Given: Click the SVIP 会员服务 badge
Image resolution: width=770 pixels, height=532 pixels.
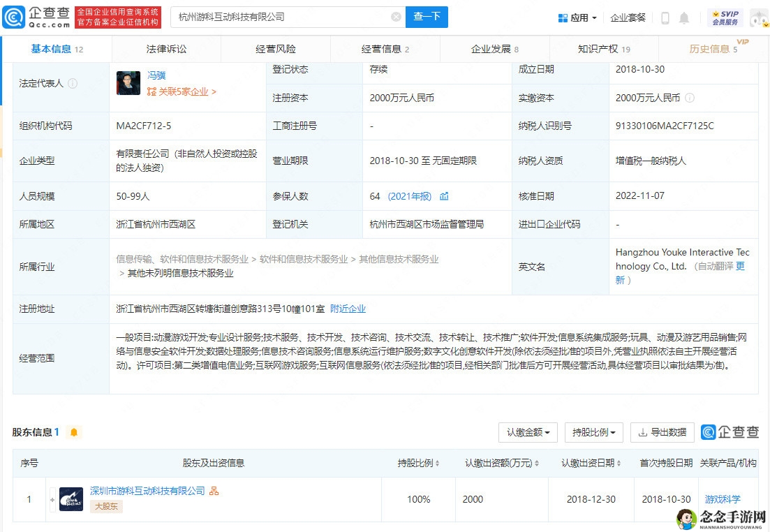Looking at the screenshot, I should (x=725, y=17).
